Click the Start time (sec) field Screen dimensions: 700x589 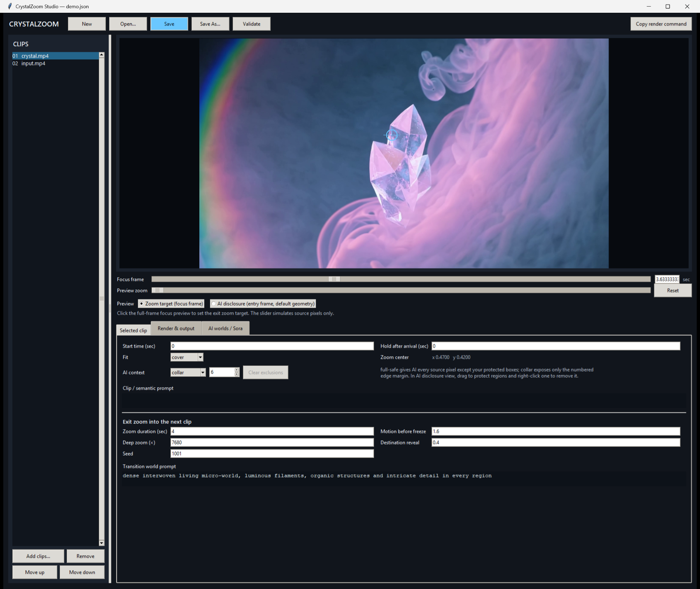pos(272,346)
